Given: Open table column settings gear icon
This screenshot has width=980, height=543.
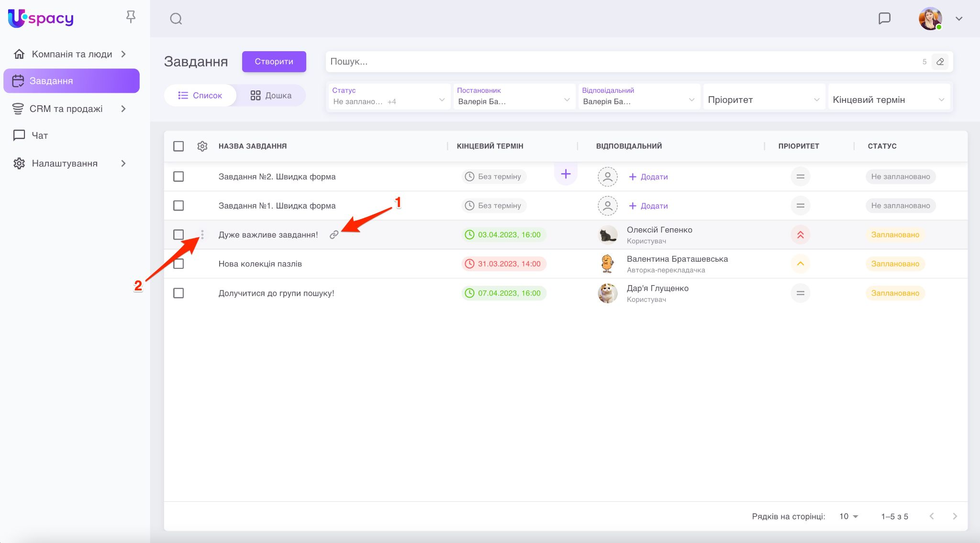Looking at the screenshot, I should click(x=202, y=146).
